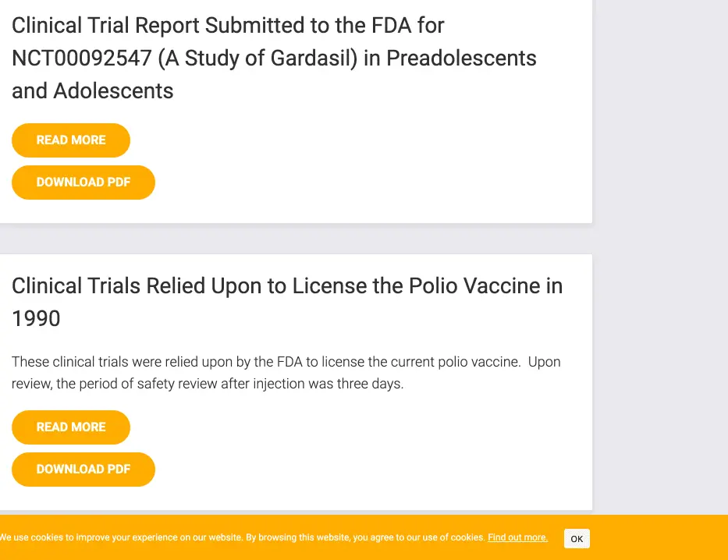
Task: Click READ MORE under the Gardasil report
Action: [71, 140]
